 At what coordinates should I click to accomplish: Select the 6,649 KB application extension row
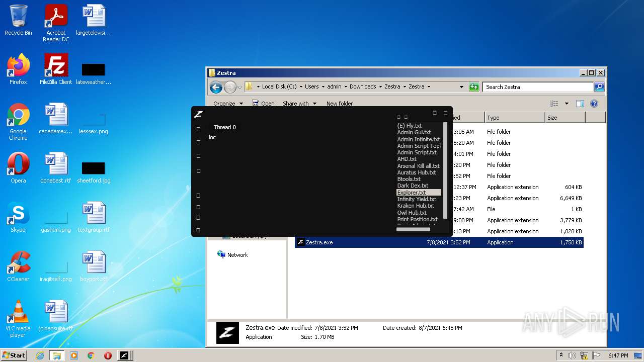(x=518, y=198)
